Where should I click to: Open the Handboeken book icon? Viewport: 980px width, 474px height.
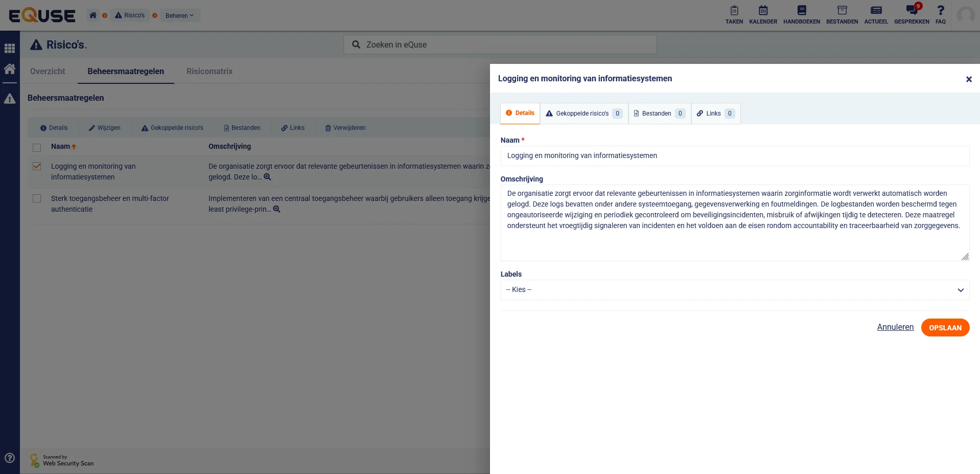pos(801,11)
